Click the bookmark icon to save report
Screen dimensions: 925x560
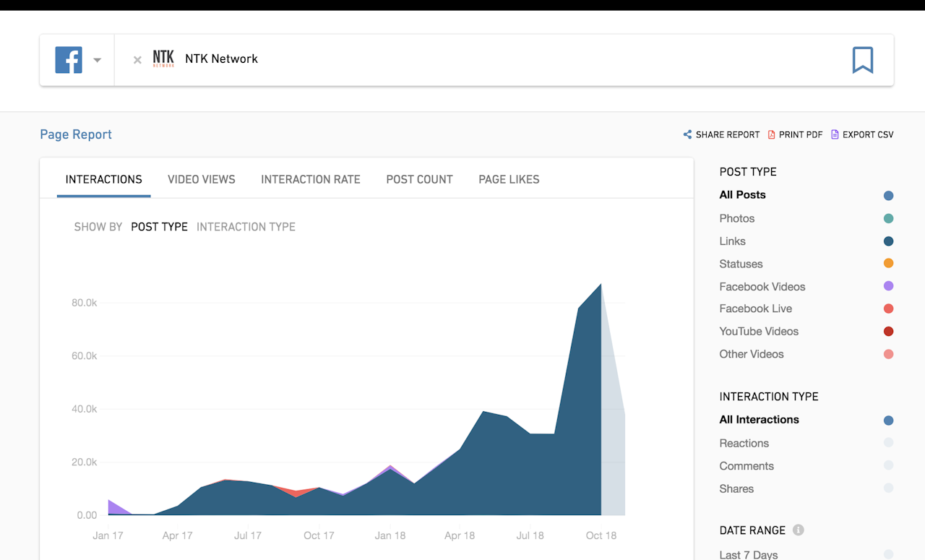863,60
